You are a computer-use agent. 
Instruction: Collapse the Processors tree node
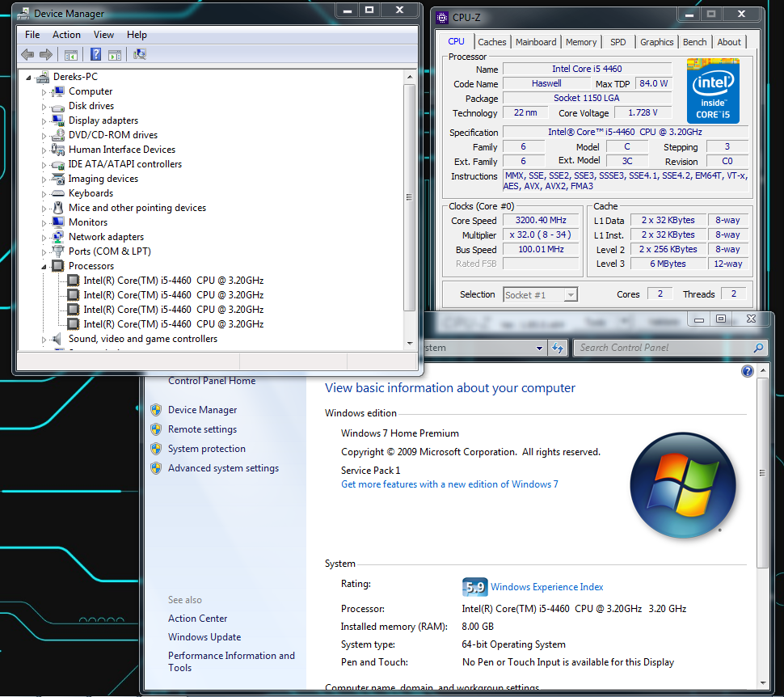44,266
